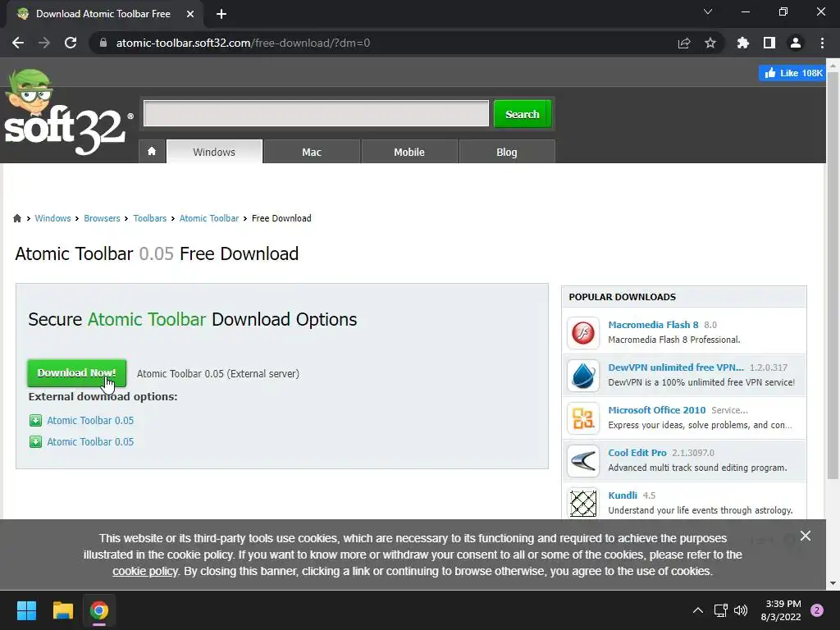Click the soft32 logo
The image size is (840, 630).
67,112
